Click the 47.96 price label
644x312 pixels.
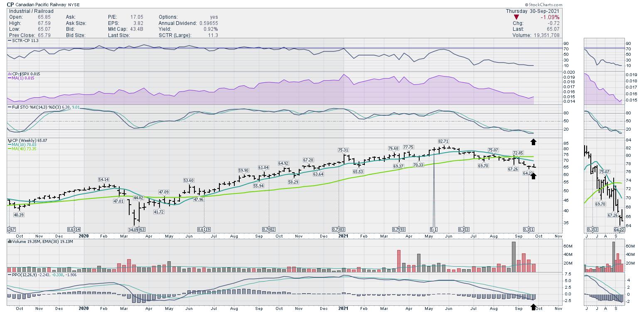click(x=198, y=200)
